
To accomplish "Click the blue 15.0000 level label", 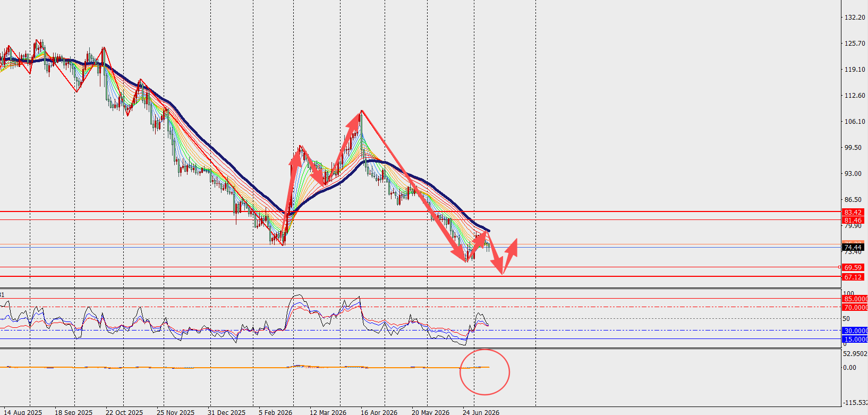I will [x=855, y=339].
